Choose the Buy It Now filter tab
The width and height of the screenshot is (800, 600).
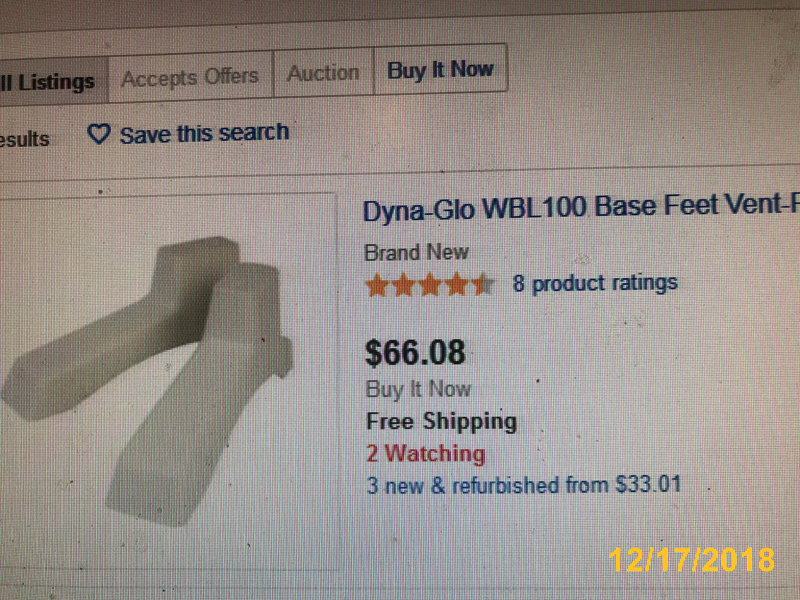pyautogui.click(x=440, y=69)
